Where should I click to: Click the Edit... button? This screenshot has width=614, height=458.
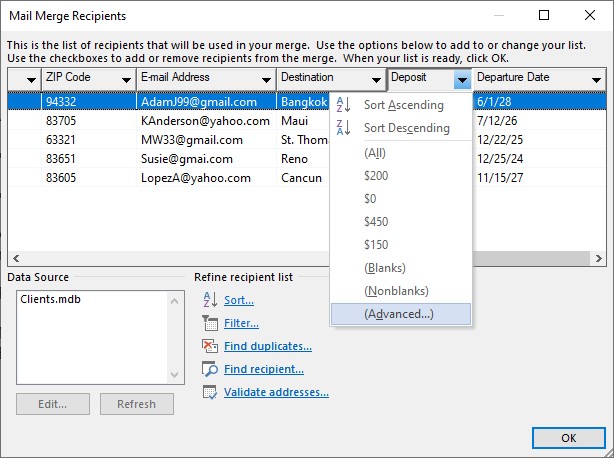pyautogui.click(x=53, y=404)
